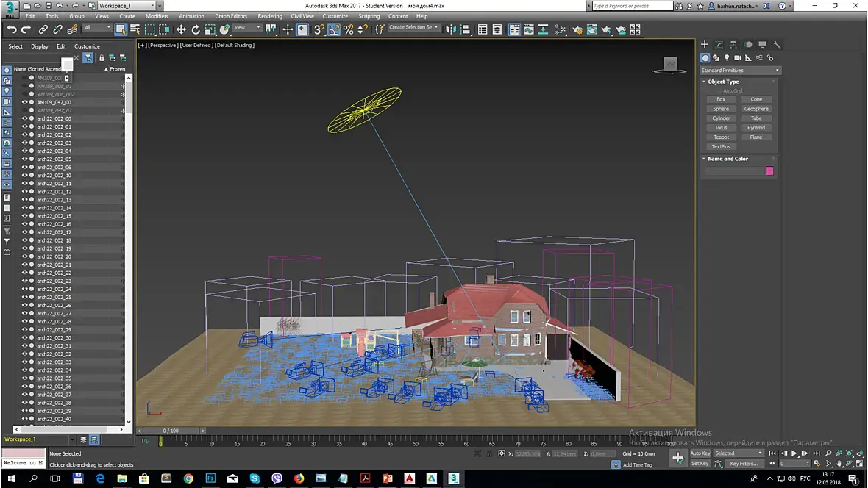The image size is (868, 488).
Task: Open the Workspace_1 selector dropdown
Action: 126,6
